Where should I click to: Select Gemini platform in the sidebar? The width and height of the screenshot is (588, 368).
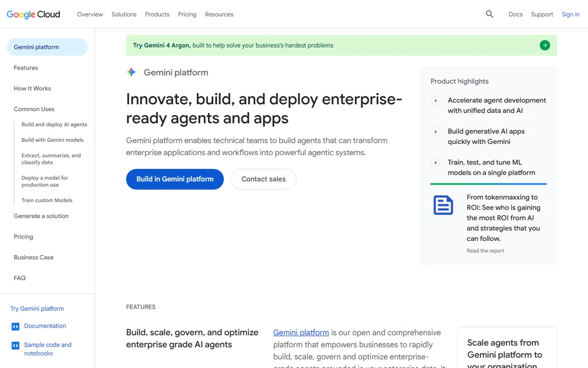[47, 47]
